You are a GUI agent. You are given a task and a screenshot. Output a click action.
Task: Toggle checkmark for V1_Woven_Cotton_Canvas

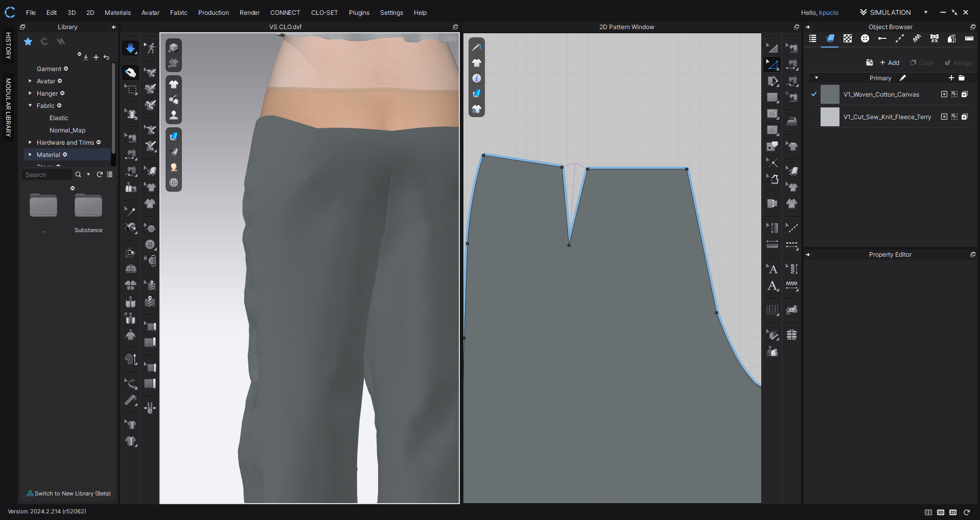[x=814, y=94]
